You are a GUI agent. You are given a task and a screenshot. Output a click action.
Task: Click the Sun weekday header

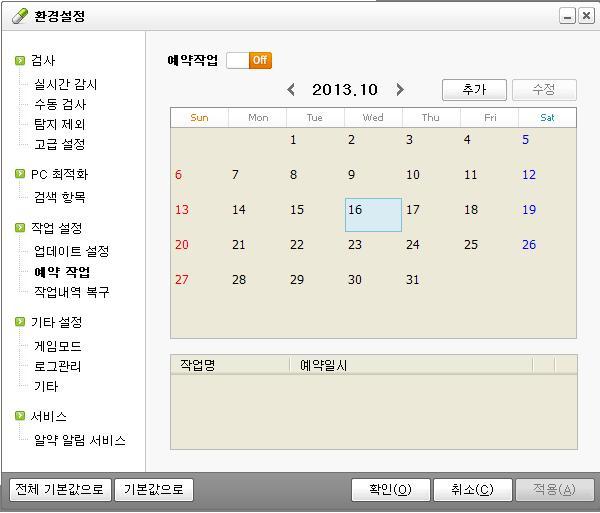click(x=199, y=117)
